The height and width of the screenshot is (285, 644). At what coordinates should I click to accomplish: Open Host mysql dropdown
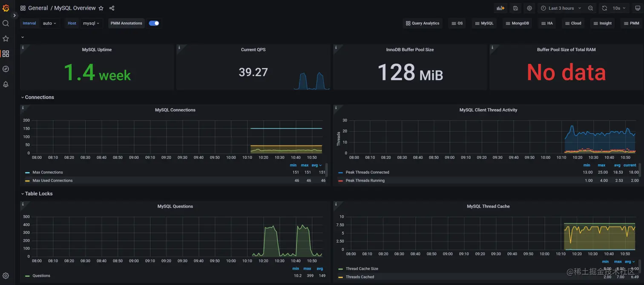coord(91,23)
